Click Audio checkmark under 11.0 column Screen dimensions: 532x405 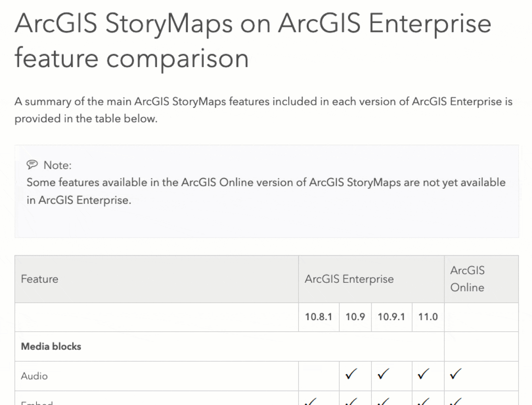(423, 374)
